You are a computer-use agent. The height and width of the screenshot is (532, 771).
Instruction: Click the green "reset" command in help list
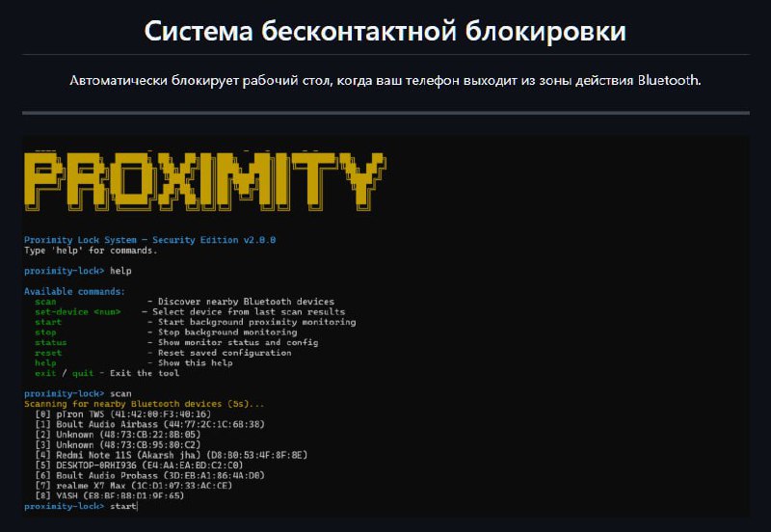pyautogui.click(x=48, y=353)
